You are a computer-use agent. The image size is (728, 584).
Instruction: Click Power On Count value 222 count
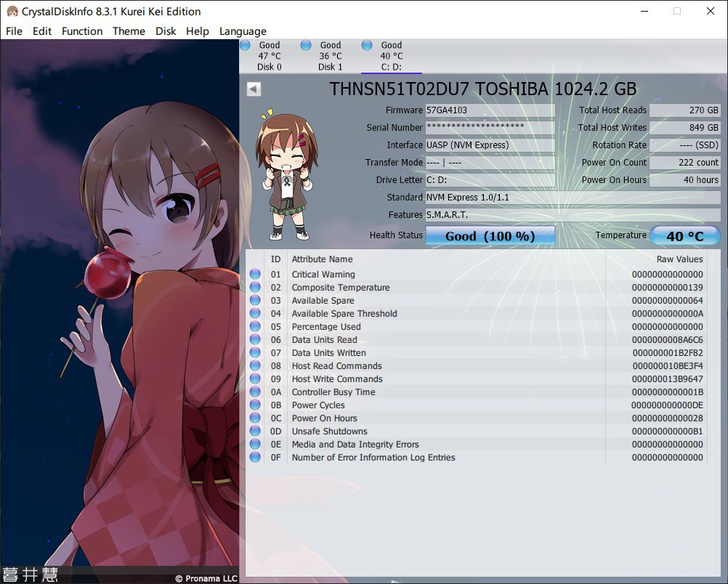coord(685,163)
